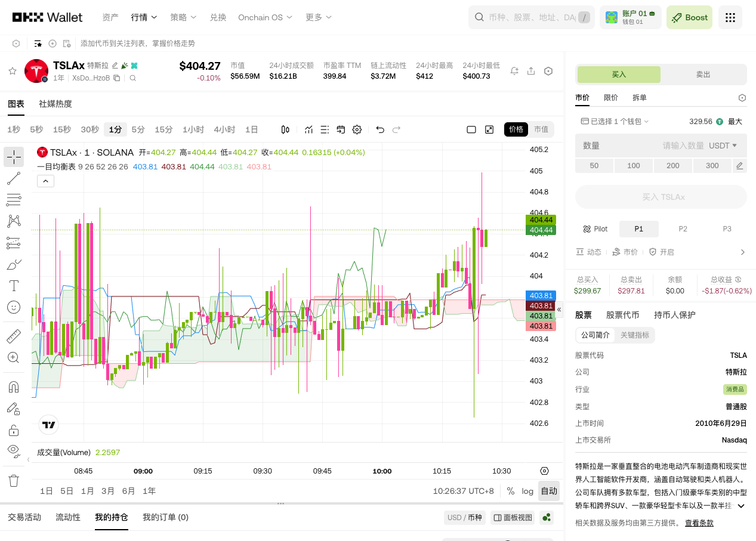Switch to 流动性 tab
The height and width of the screenshot is (541, 756).
click(x=68, y=517)
